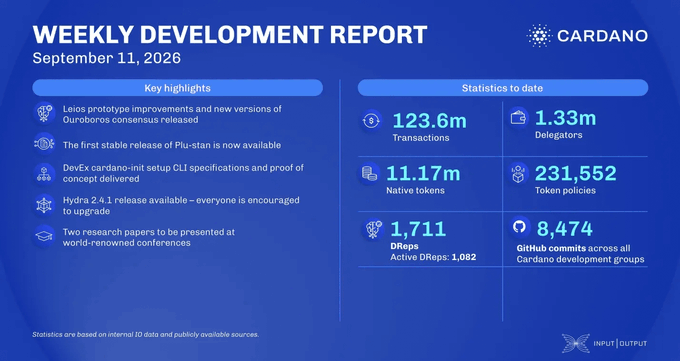Screen dimensions: 680x361
Task: Click the statistics disclaimer footnote
Action: 146,335
